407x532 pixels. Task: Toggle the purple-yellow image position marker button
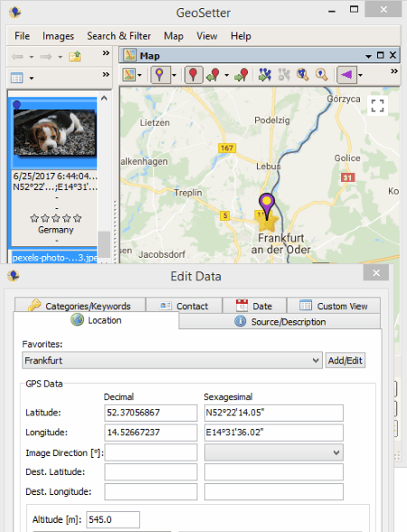coord(160,74)
